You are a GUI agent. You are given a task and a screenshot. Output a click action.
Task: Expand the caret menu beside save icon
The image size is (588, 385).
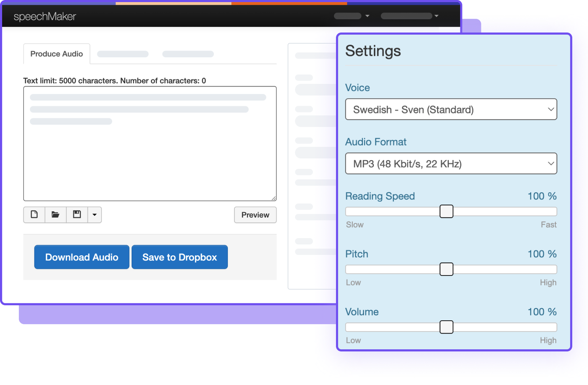(x=94, y=215)
